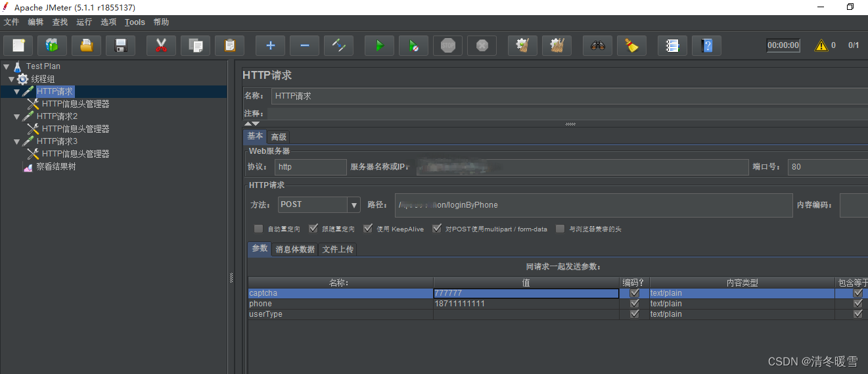Image resolution: width=868 pixels, height=374 pixels.
Task: Collapse the first HTTP请求 node arrow
Action: click(16, 91)
